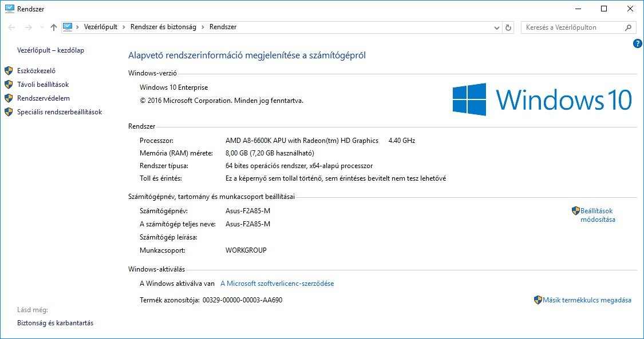This screenshot has height=339, width=644.
Task: Click Alapvető rendszerinformáció heading
Action: [x=247, y=55]
